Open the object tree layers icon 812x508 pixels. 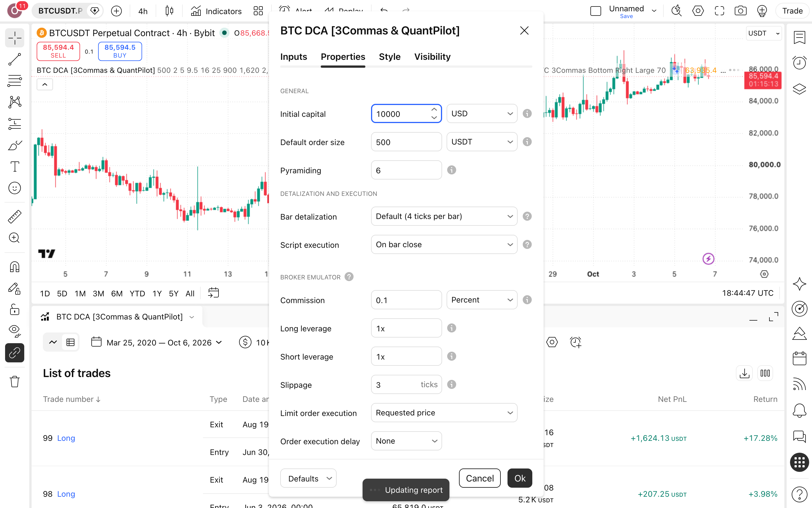(x=799, y=89)
